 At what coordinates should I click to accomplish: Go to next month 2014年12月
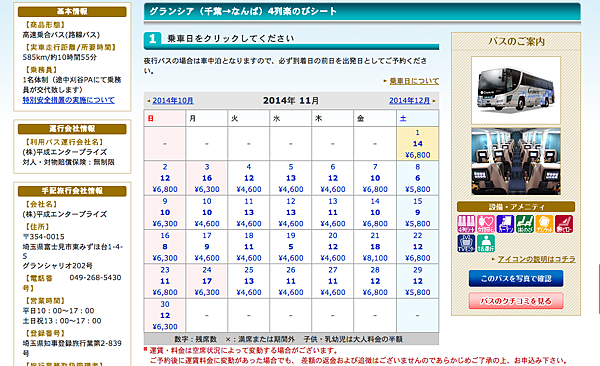coord(409,101)
